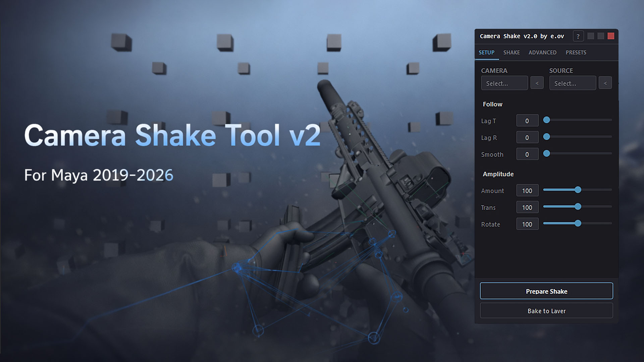Click the Amount value field
Screen dimensions: 644x362
pos(527,190)
